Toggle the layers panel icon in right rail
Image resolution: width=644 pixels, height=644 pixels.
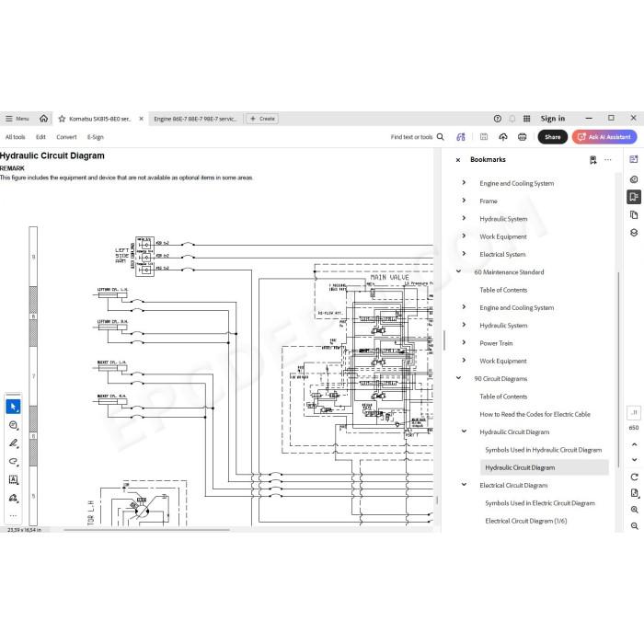point(634,233)
